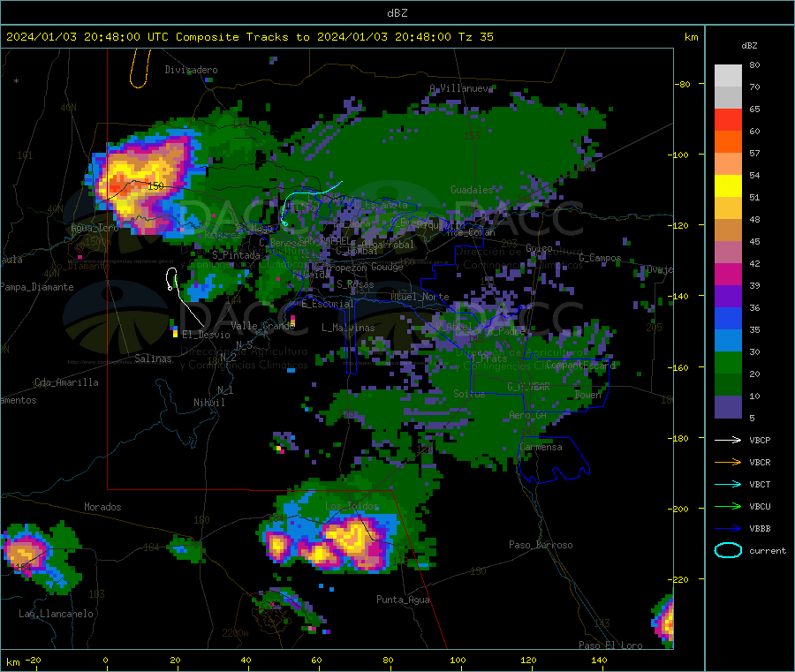Click the 'A_Villanueva' map label
Screen dimensions: 795x672
(461, 88)
